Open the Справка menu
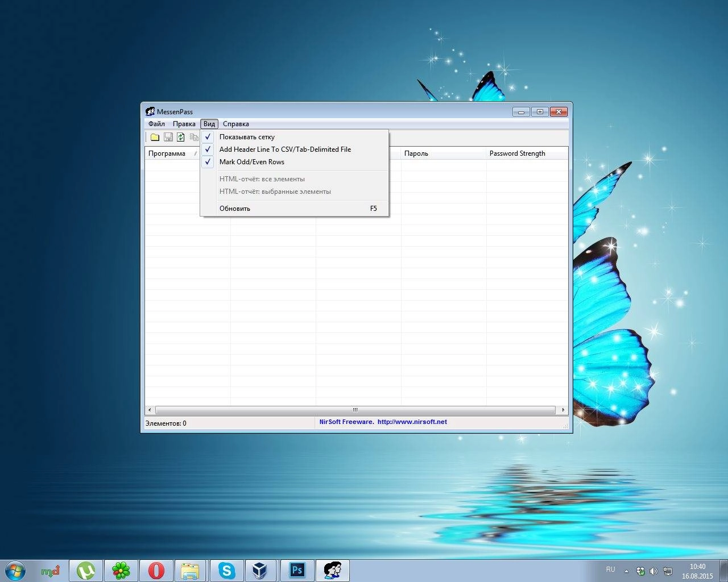The height and width of the screenshot is (582, 728). coord(236,124)
